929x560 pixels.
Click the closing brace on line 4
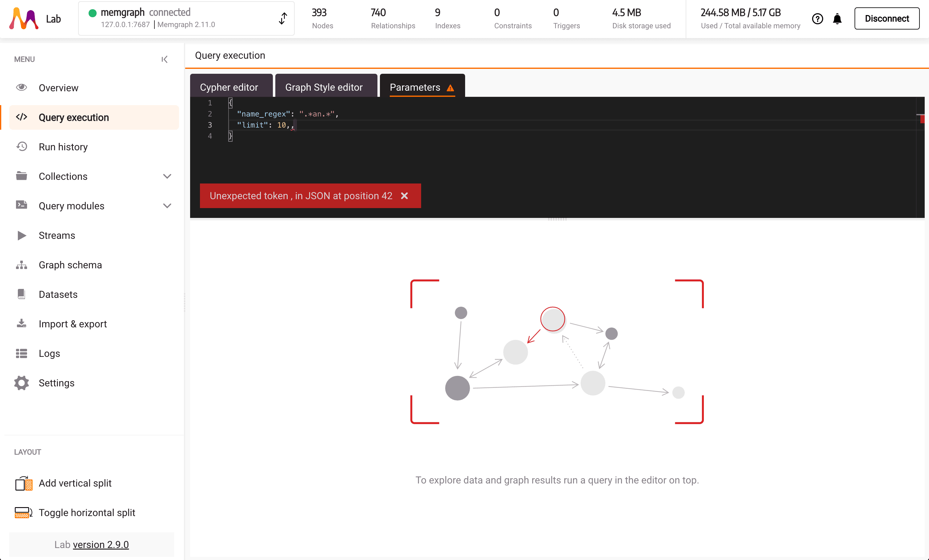coord(230,136)
